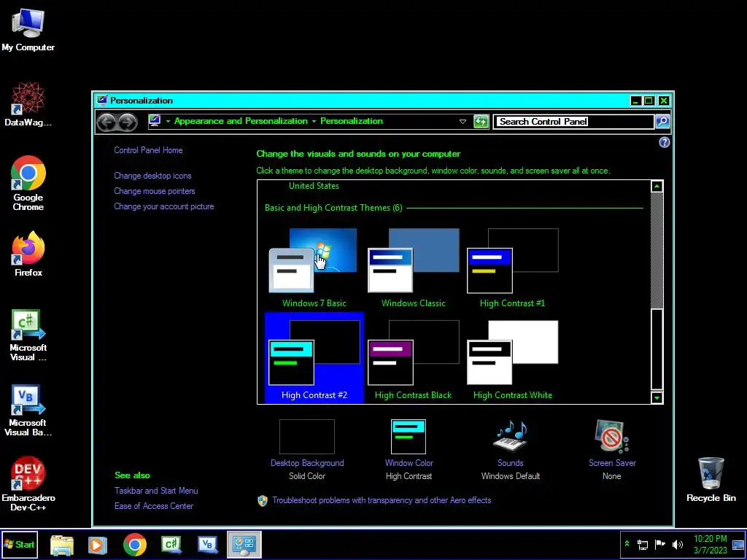Screen dimensions: 747x560
Task: Open Visual Basic taskbar icon
Action: coord(208,545)
